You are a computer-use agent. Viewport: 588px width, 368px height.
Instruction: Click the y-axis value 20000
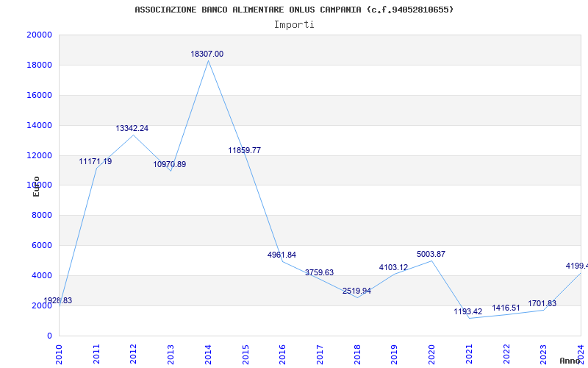39,35
